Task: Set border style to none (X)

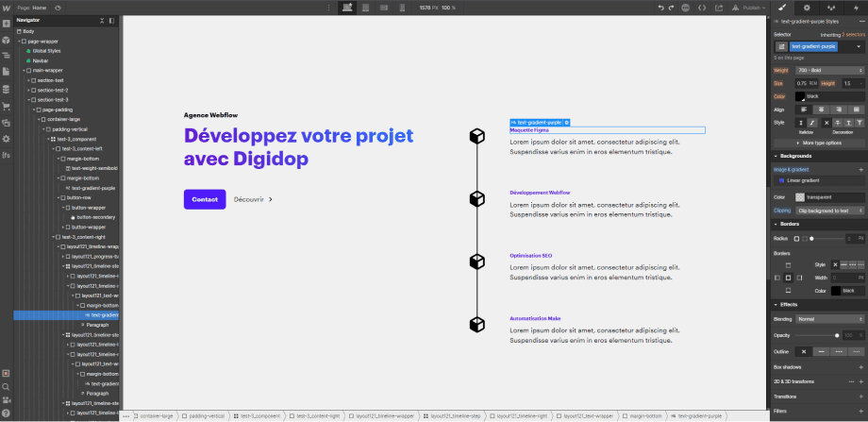Action: tap(836, 264)
